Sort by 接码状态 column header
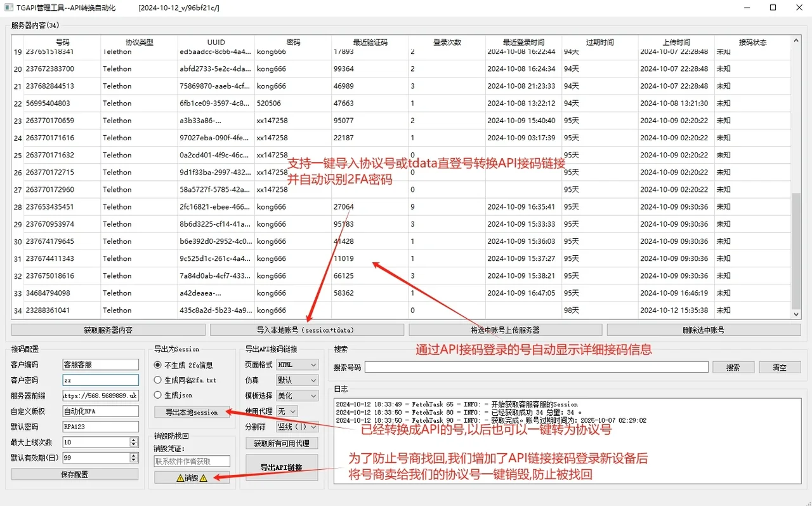Image resolution: width=812 pixels, height=506 pixels. point(752,43)
